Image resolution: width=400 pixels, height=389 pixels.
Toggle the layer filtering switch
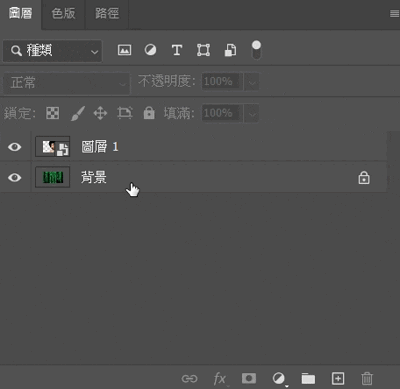[256, 50]
